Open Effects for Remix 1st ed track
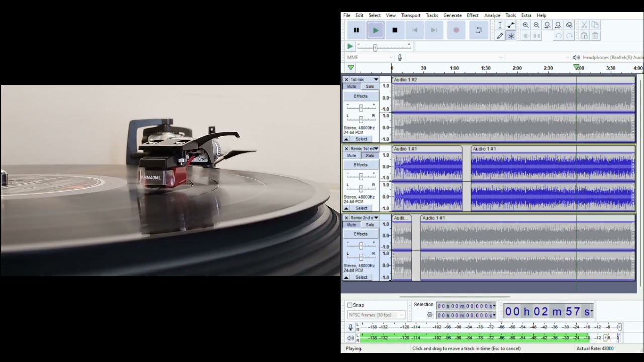Screen dimensions: 644x362 [361, 165]
